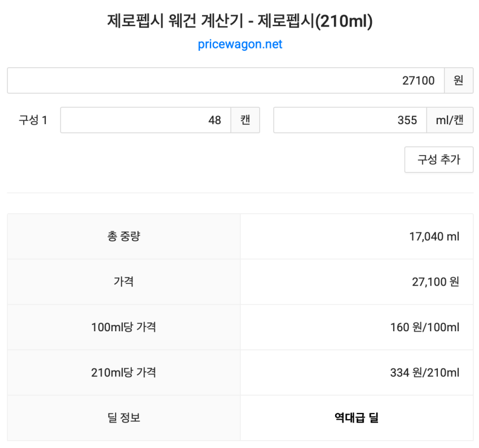The height and width of the screenshot is (448, 479).
Task: Click the ml/캔 unit label
Action: (450, 120)
